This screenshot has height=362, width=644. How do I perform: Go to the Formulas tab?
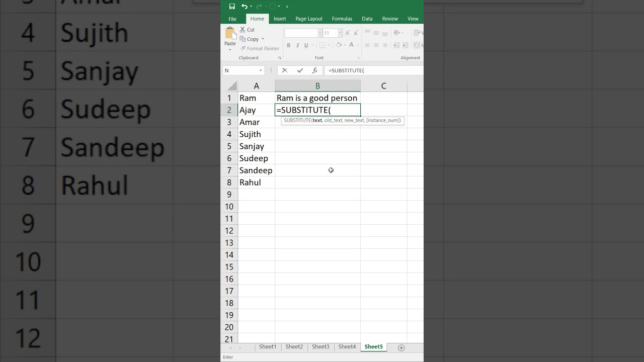[x=342, y=19]
